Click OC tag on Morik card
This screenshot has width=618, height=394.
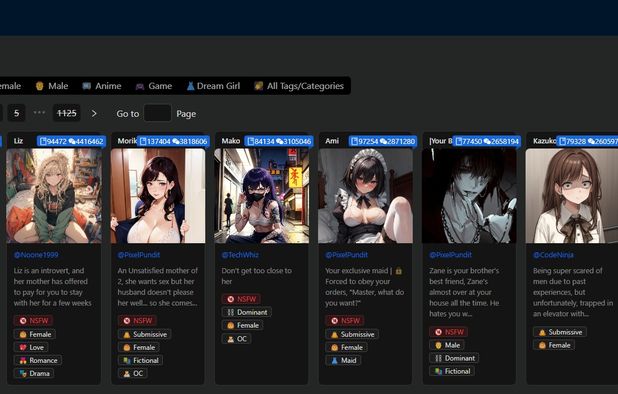[133, 374]
